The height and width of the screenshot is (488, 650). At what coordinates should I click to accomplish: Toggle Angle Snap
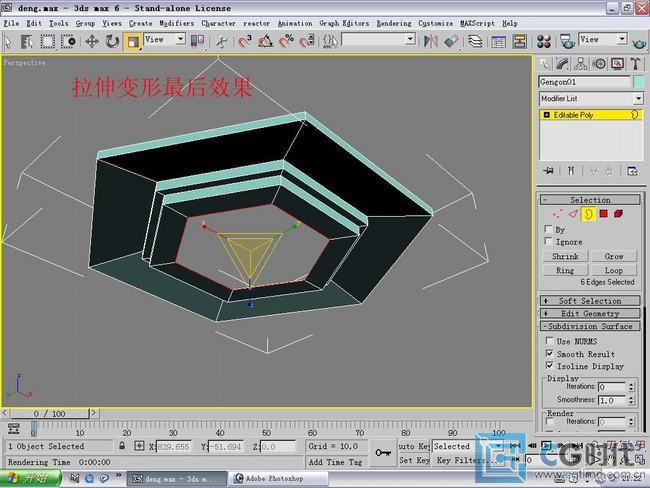coord(265,41)
